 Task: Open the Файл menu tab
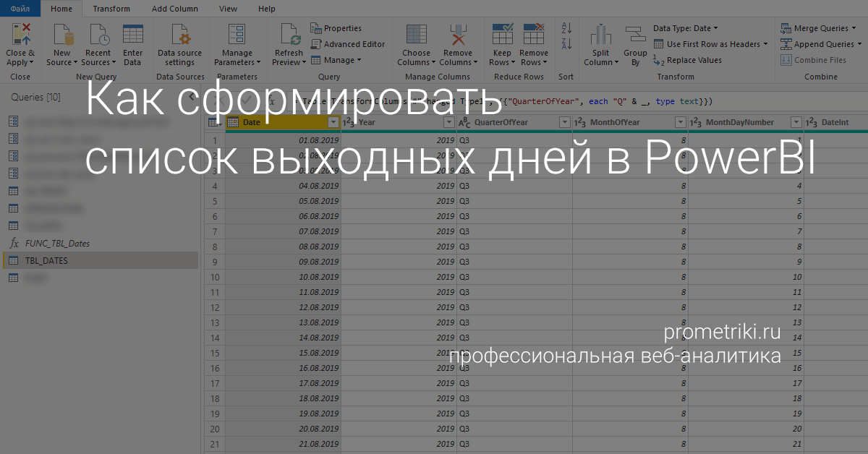(20, 9)
